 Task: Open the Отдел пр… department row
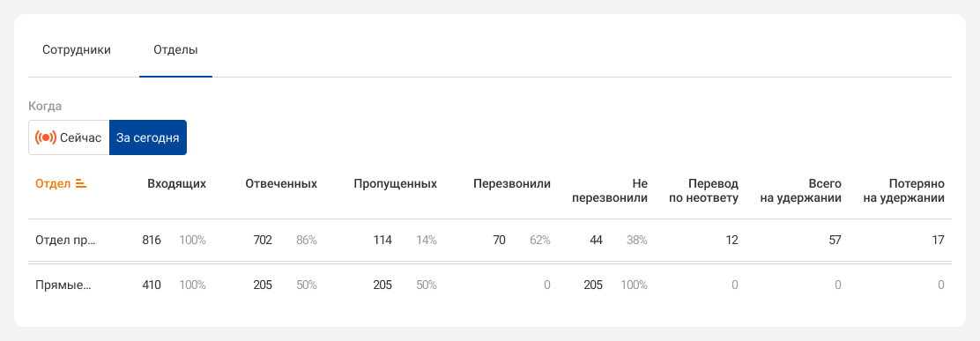490,240
